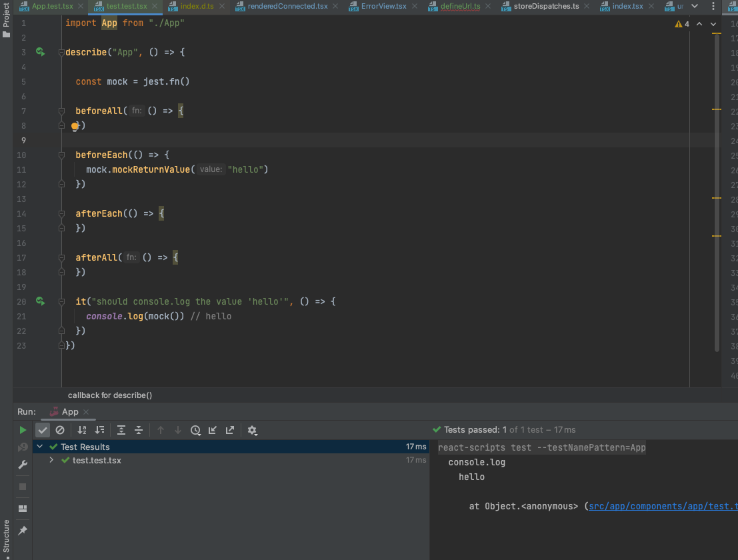Click the Export Test Results icon
Viewport: 738px width, 560px height.
coord(230,431)
